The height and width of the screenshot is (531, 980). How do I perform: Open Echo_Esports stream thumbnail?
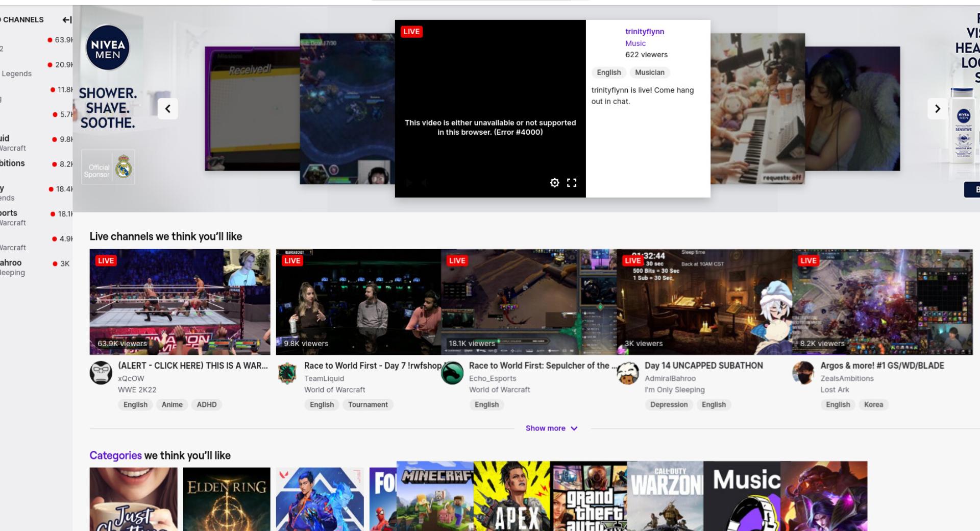529,302
